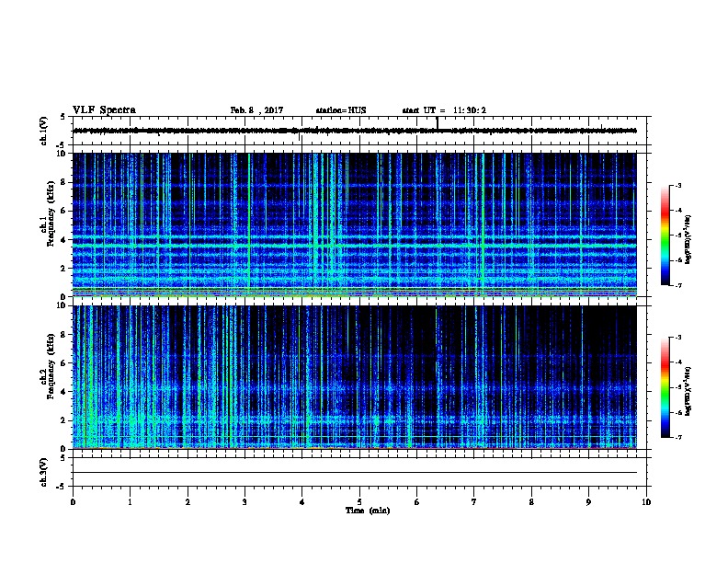Click the time axis tick label "9"
The image size is (728, 563).
(588, 502)
